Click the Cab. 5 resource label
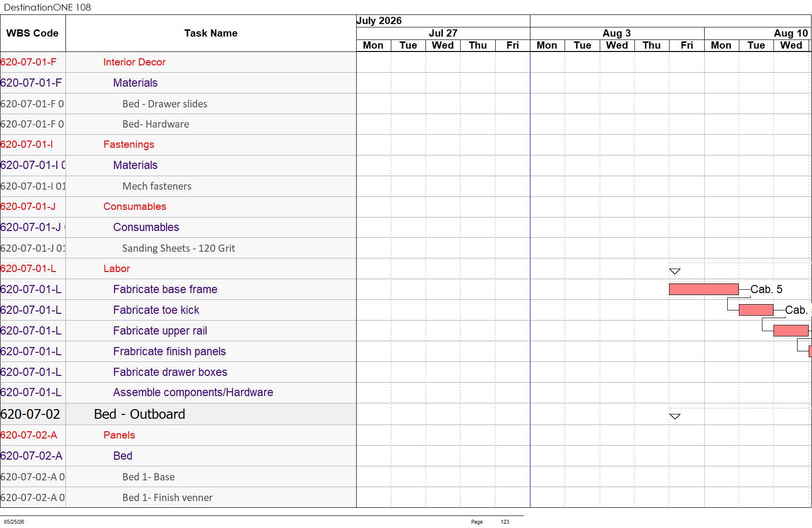This screenshot has height=528, width=812. pos(766,289)
